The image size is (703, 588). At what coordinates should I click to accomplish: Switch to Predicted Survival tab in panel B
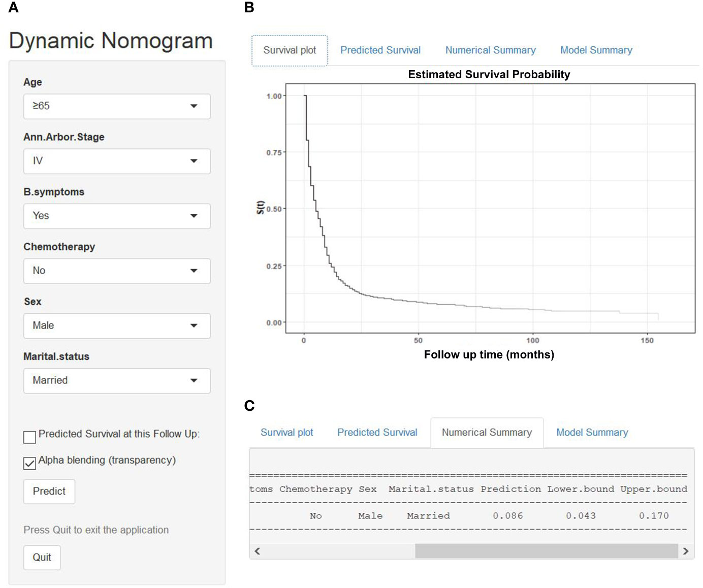[x=380, y=50]
